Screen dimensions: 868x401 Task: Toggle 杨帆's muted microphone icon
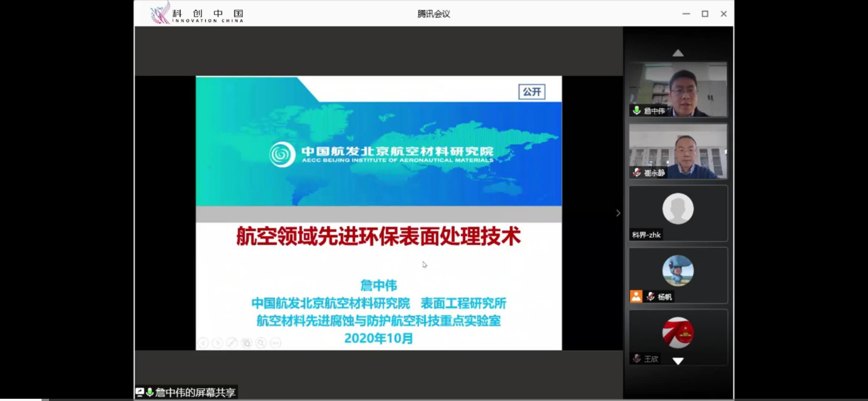pyautogui.click(x=650, y=296)
